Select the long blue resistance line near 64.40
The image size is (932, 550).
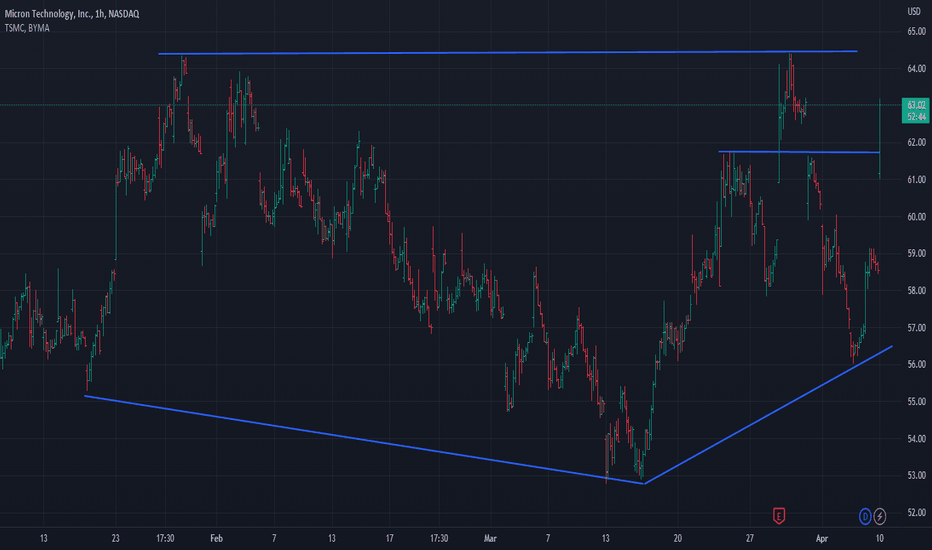(x=508, y=52)
